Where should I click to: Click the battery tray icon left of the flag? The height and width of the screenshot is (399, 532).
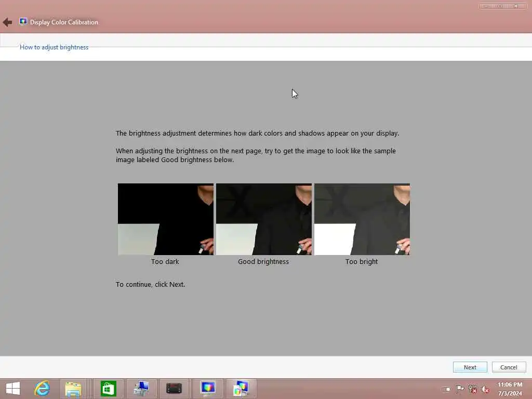click(x=446, y=389)
